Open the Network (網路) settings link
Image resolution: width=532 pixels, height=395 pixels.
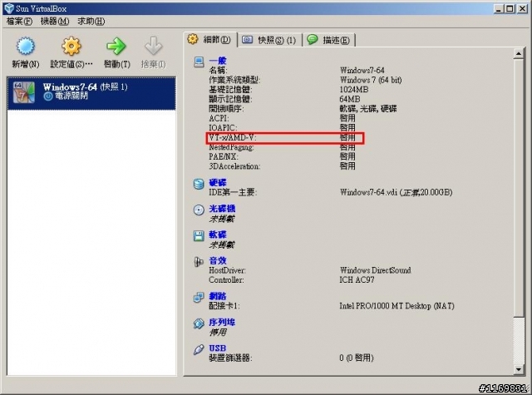click(218, 296)
